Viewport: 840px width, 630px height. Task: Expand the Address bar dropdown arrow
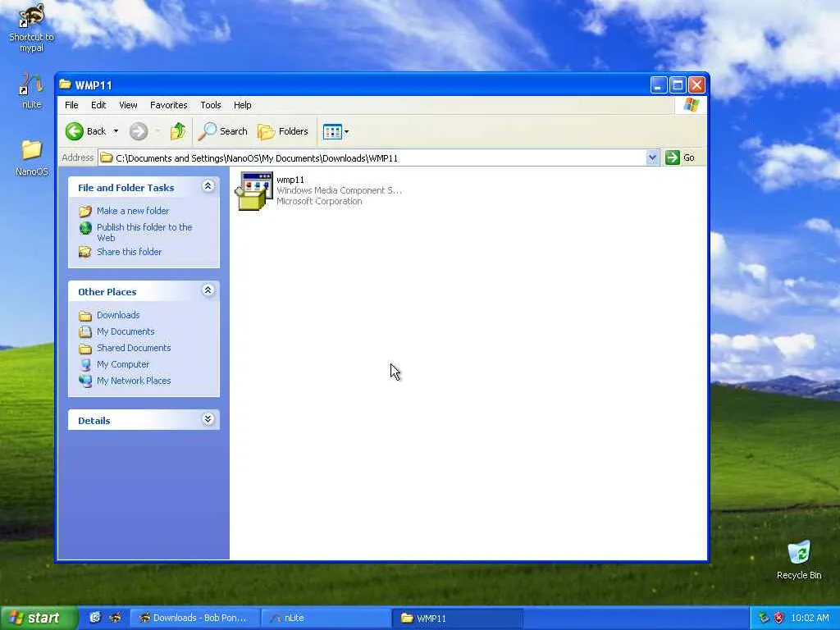click(652, 157)
